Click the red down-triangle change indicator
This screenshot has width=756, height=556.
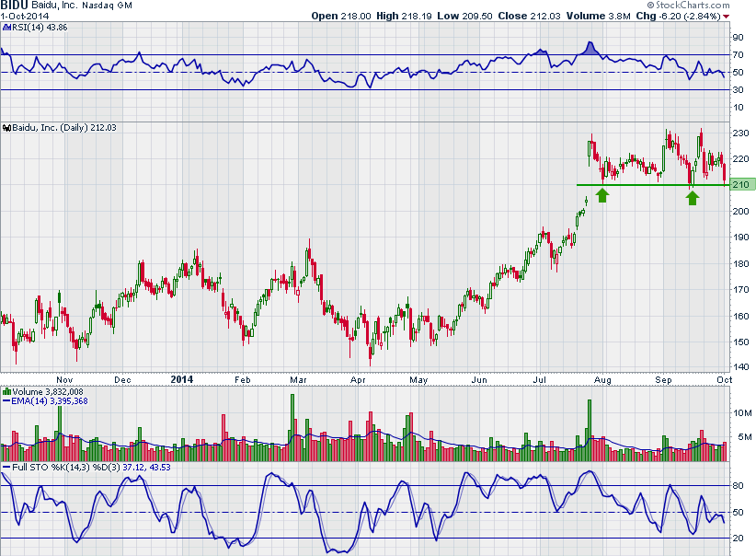click(726, 17)
